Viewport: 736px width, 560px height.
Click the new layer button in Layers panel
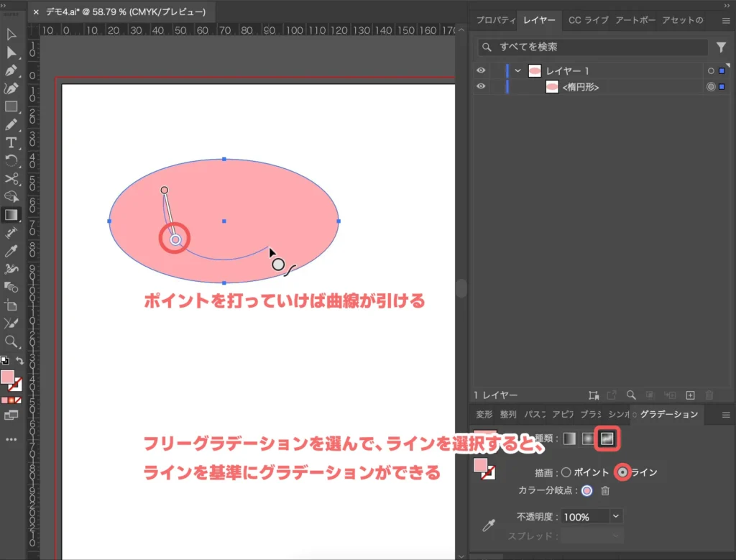coord(691,395)
